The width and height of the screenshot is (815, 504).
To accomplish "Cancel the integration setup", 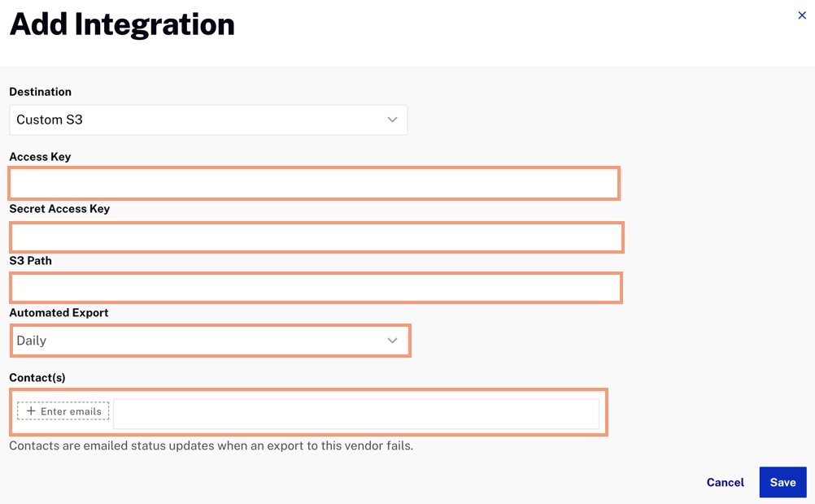I will click(x=725, y=482).
